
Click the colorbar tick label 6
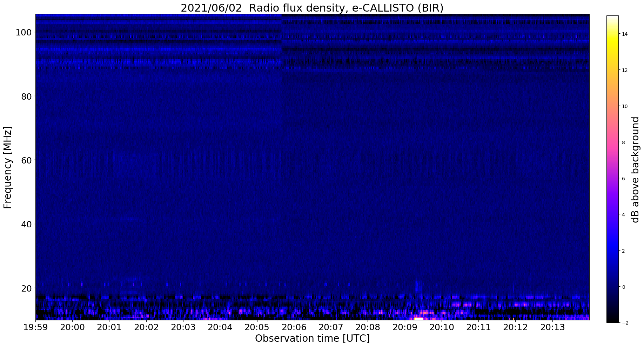(x=623, y=179)
